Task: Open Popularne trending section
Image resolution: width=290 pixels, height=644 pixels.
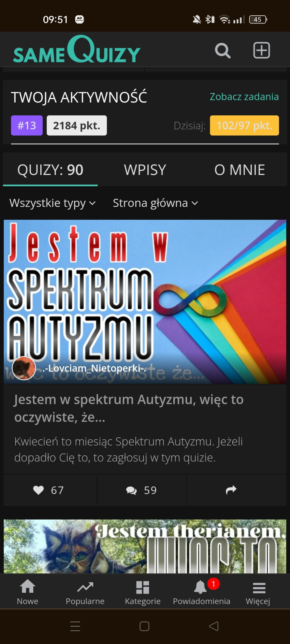Action: [85, 592]
